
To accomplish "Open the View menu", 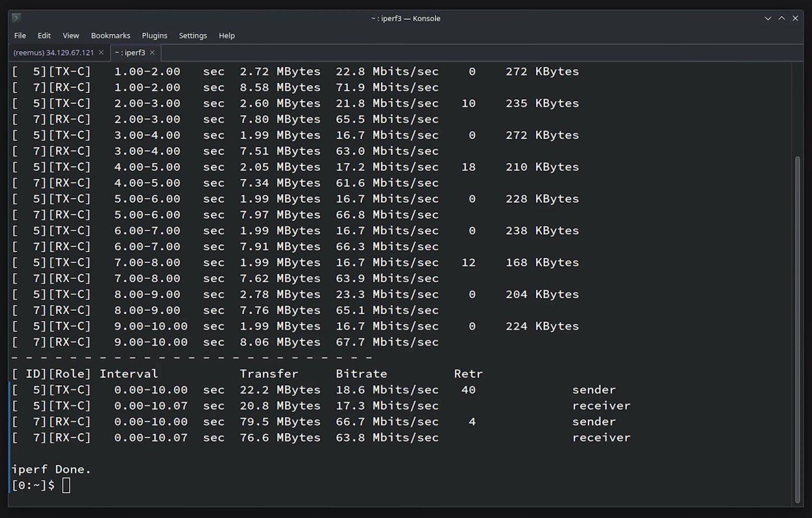I will [x=71, y=36].
